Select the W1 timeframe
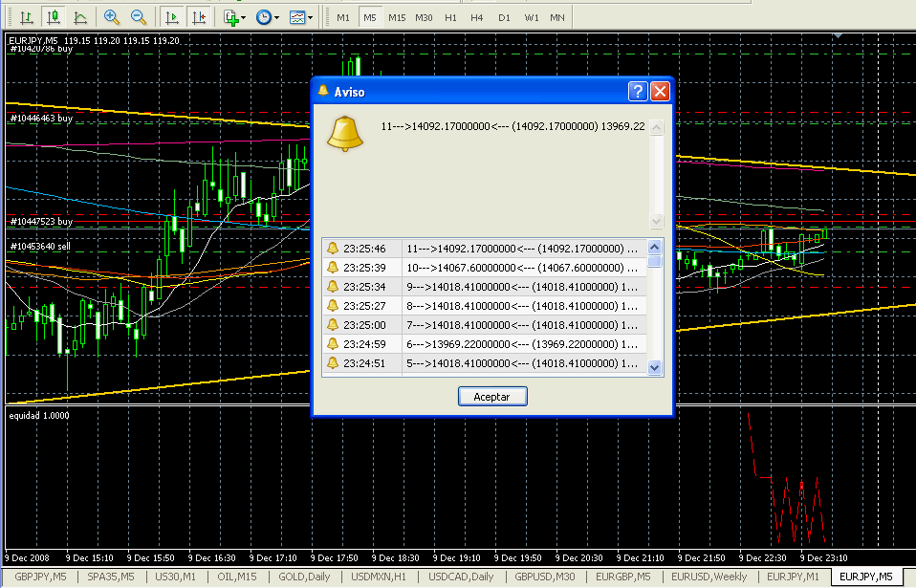The image size is (916, 588). (x=531, y=17)
